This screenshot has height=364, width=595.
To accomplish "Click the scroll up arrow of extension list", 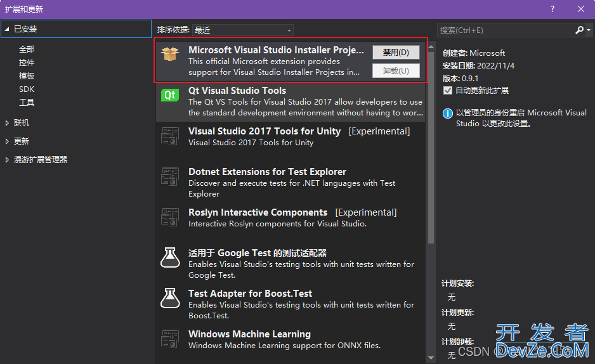I will [431, 47].
